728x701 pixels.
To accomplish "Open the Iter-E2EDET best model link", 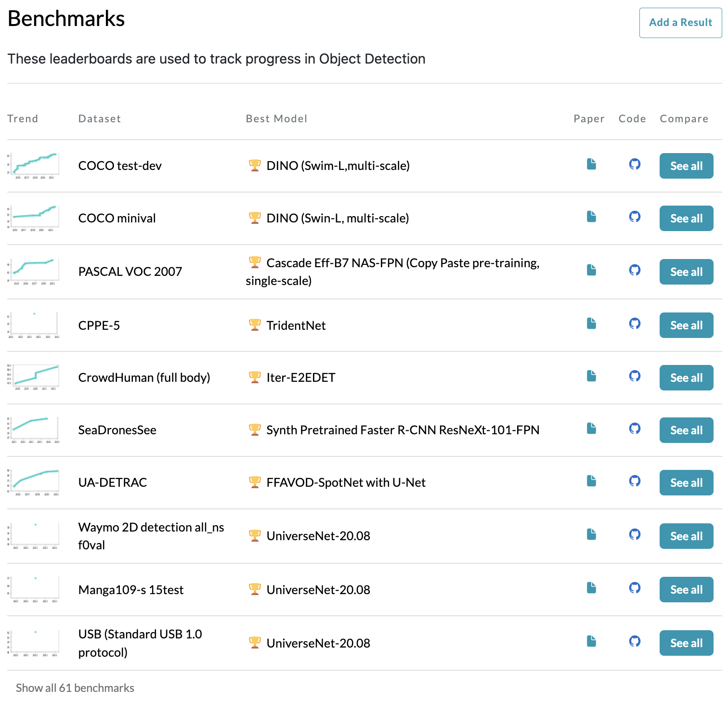I will [x=301, y=378].
